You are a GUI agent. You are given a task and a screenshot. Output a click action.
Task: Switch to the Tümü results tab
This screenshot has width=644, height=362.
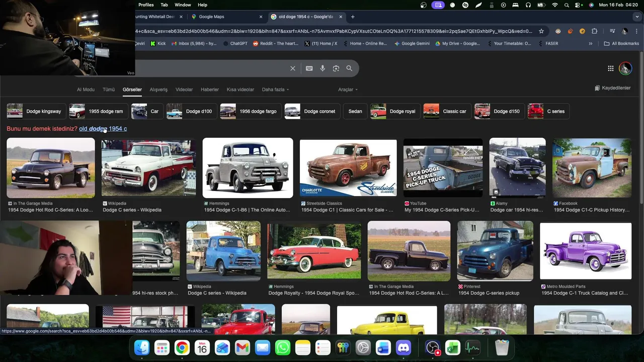point(109,89)
